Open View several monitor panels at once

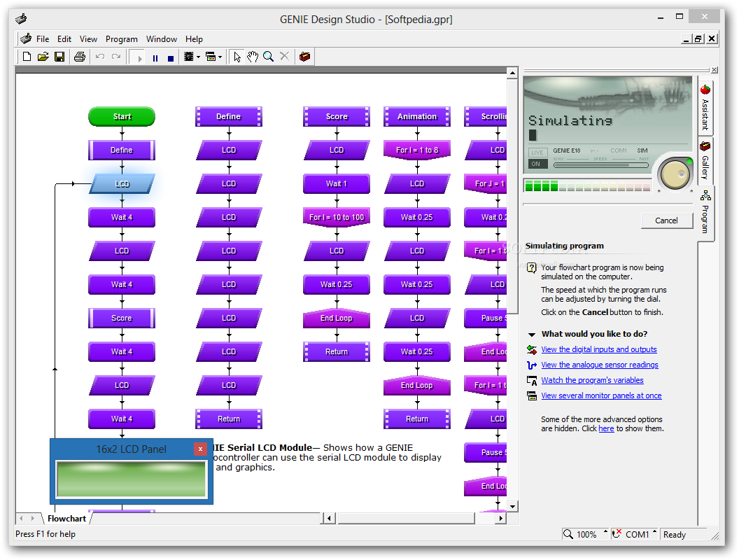601,395
